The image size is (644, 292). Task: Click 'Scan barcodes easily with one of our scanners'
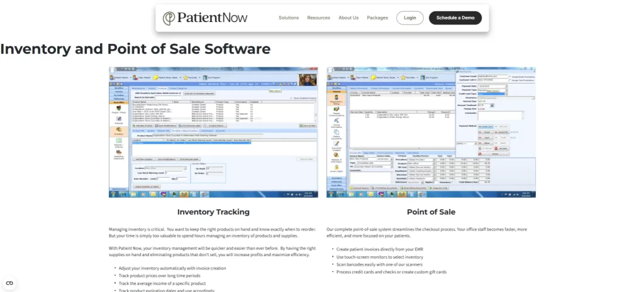coord(379,264)
